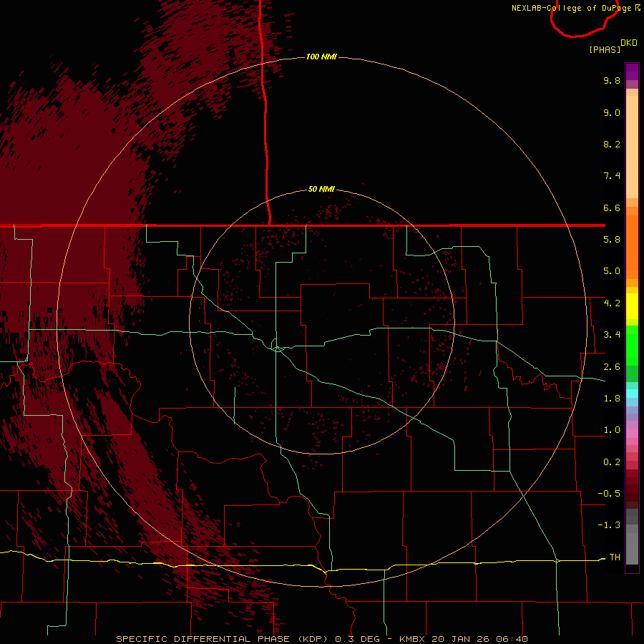Image resolution: width=644 pixels, height=644 pixels.
Task: Click the "9.0" legend value
Action: tap(612, 112)
